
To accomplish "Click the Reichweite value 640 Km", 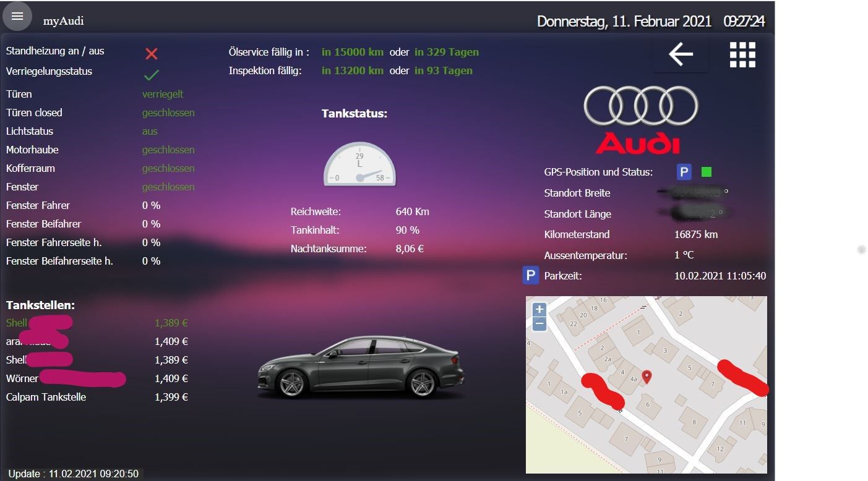I will click(413, 211).
